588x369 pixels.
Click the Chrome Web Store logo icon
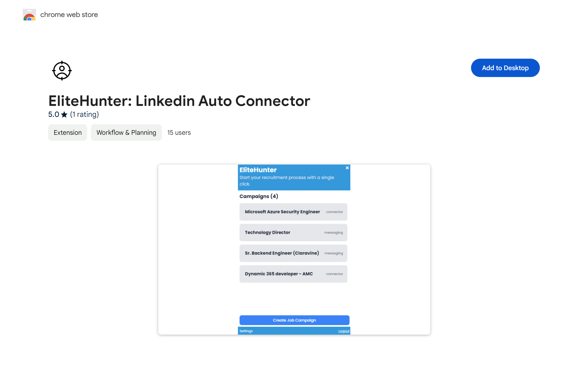(29, 15)
